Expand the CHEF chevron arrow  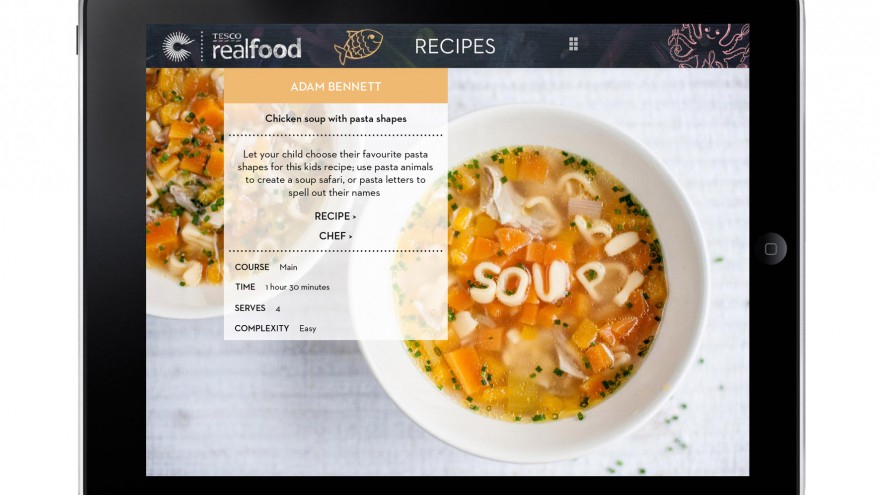[x=350, y=236]
